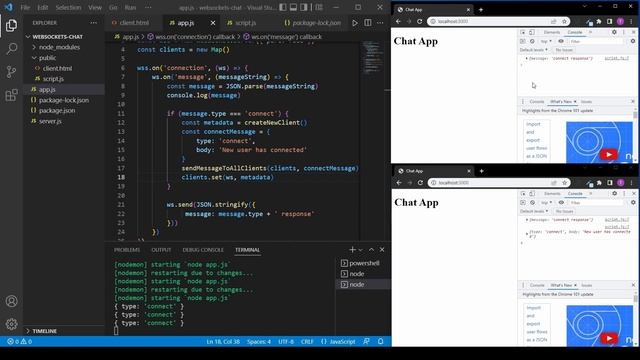Viewport: 640px width, 360px height.
Task: Open the editor More Actions ellipsis
Action: pyautogui.click(x=380, y=23)
